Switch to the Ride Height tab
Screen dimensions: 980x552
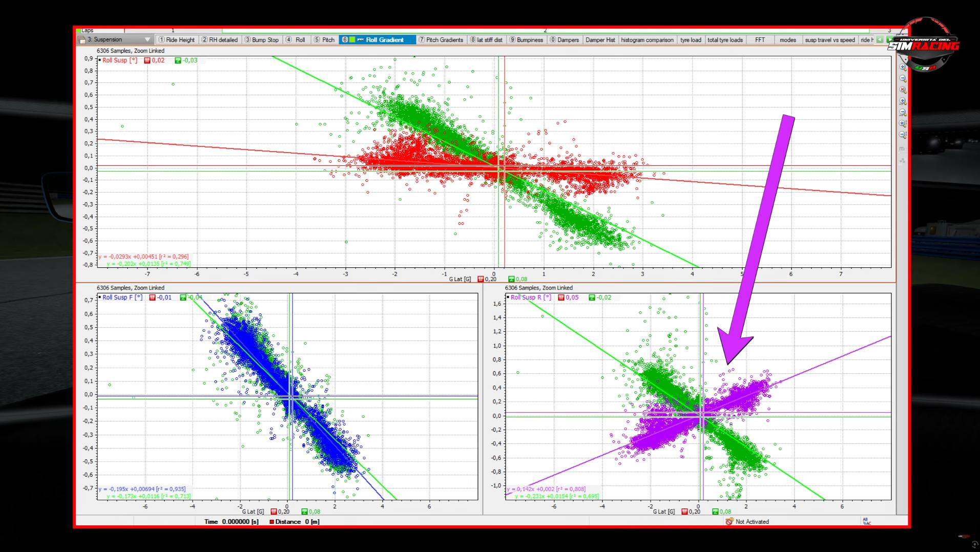click(176, 39)
